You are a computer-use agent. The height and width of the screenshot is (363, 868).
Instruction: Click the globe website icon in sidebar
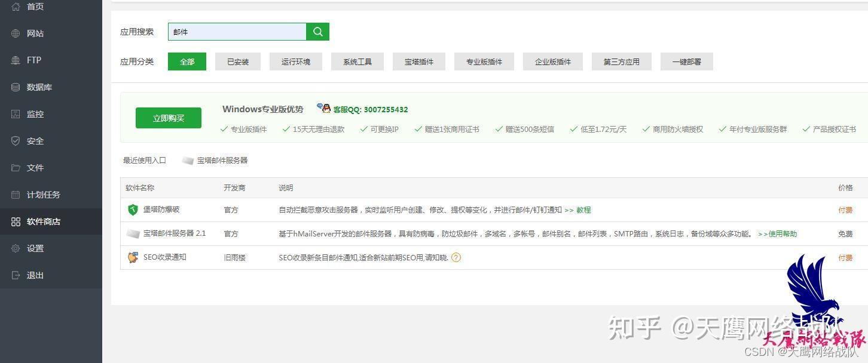[x=16, y=33]
